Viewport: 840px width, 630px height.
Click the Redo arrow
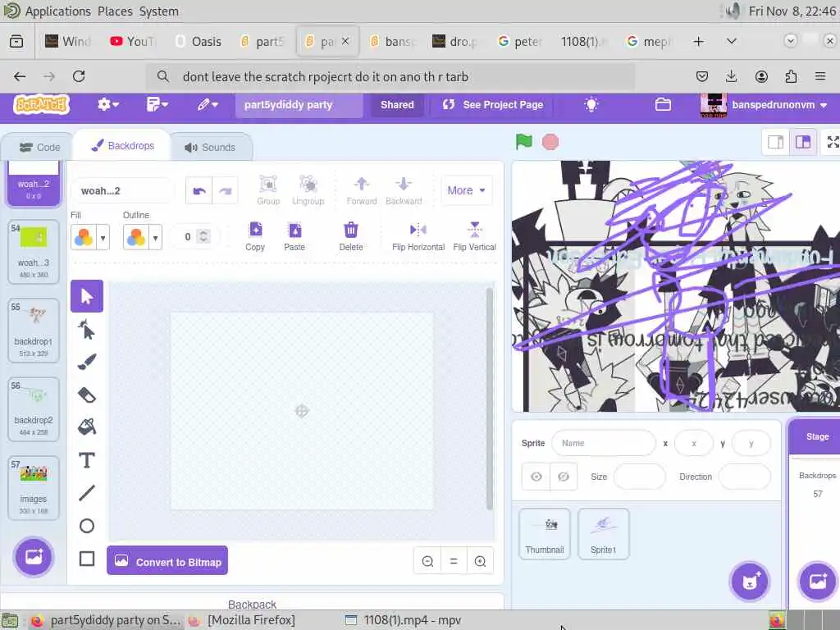tap(225, 190)
